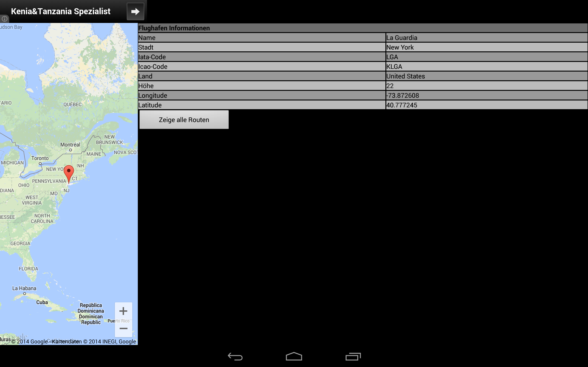The width and height of the screenshot is (588, 367).
Task: Tap the Montréal label on the map
Action: click(70, 145)
